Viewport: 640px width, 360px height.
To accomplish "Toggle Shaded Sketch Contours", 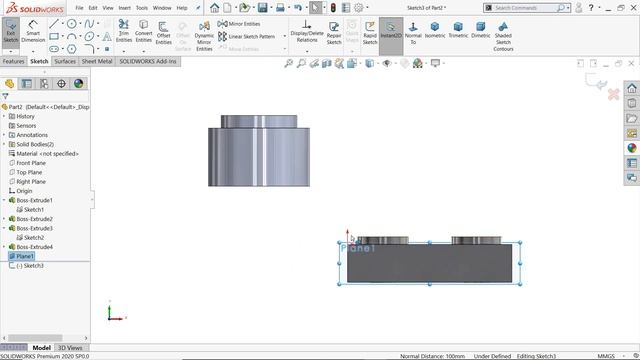I will coord(503,36).
